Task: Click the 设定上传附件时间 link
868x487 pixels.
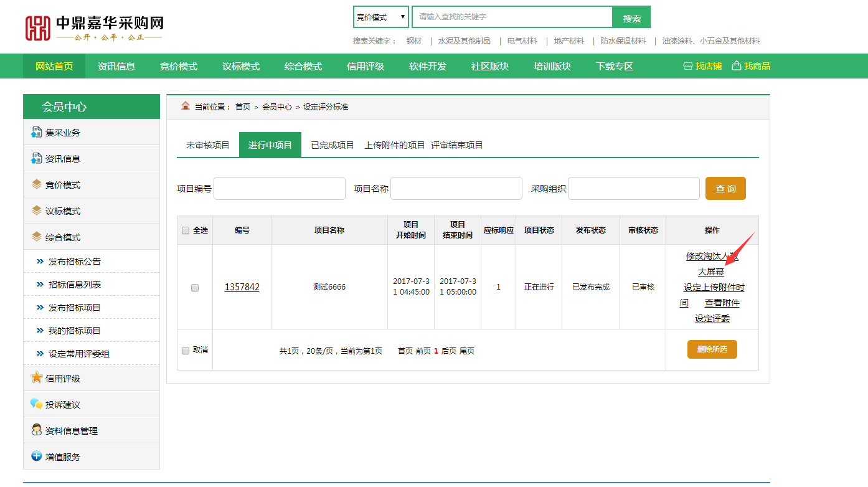Action: click(714, 287)
